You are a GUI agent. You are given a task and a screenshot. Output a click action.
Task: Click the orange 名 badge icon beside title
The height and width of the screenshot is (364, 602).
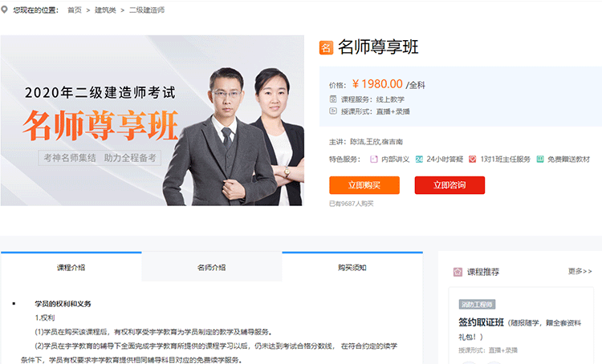pyautogui.click(x=326, y=48)
